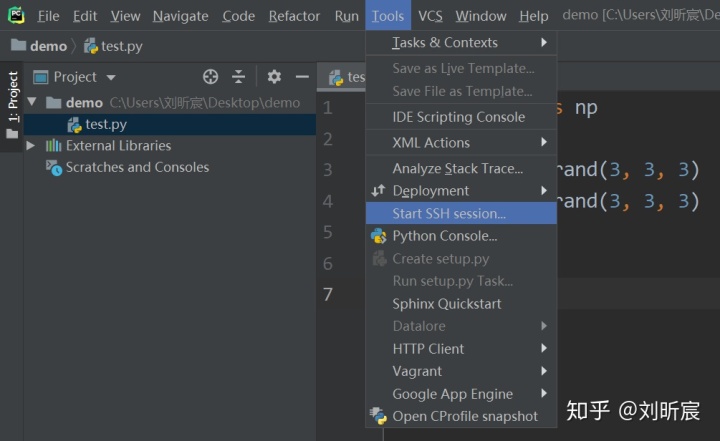Screen dimensions: 720x441
Task: Click the PyCharm application logo icon
Action: coord(16,15)
